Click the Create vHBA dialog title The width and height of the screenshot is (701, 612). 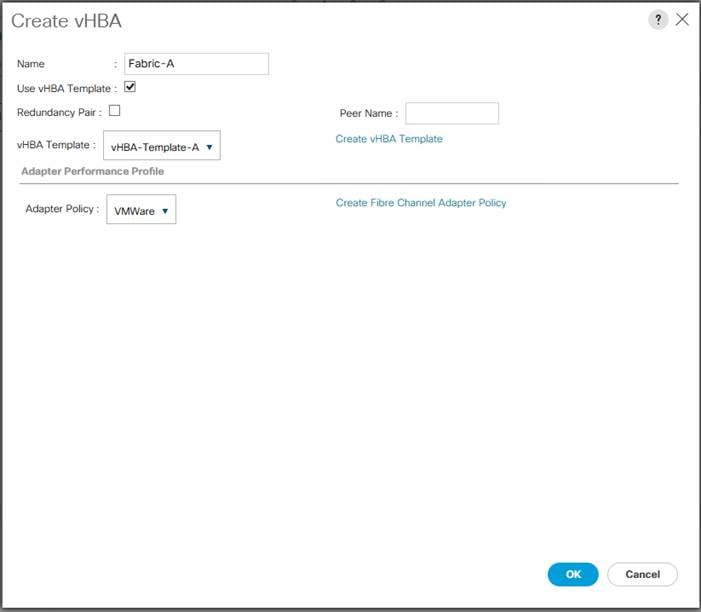(x=66, y=21)
